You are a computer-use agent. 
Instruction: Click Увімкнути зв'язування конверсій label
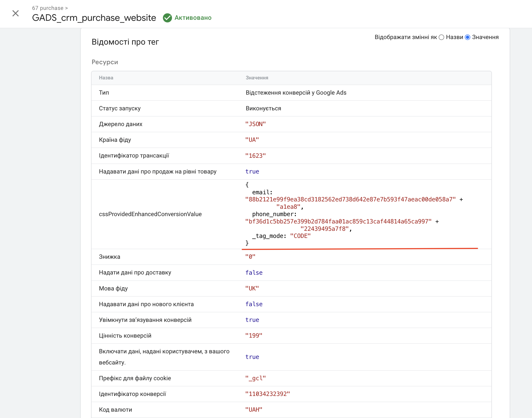[145, 320]
